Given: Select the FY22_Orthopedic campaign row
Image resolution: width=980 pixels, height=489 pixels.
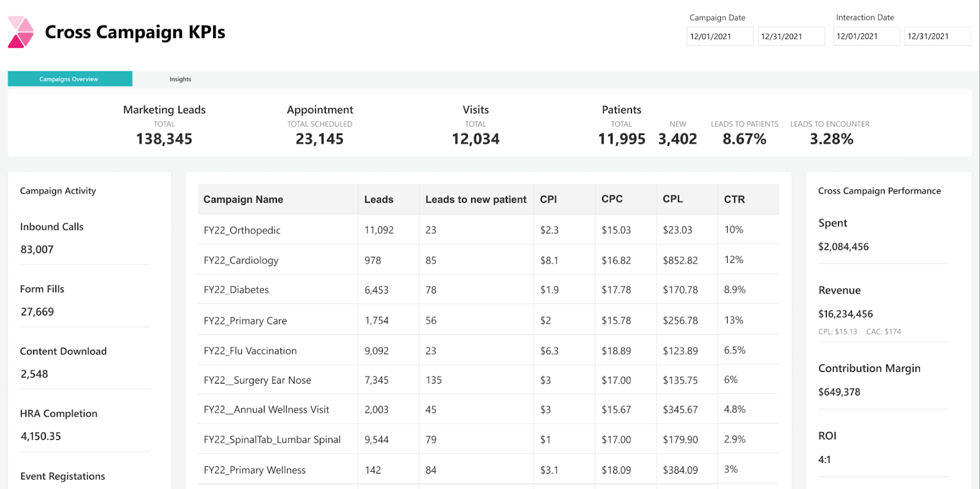Looking at the screenshot, I should [x=242, y=230].
